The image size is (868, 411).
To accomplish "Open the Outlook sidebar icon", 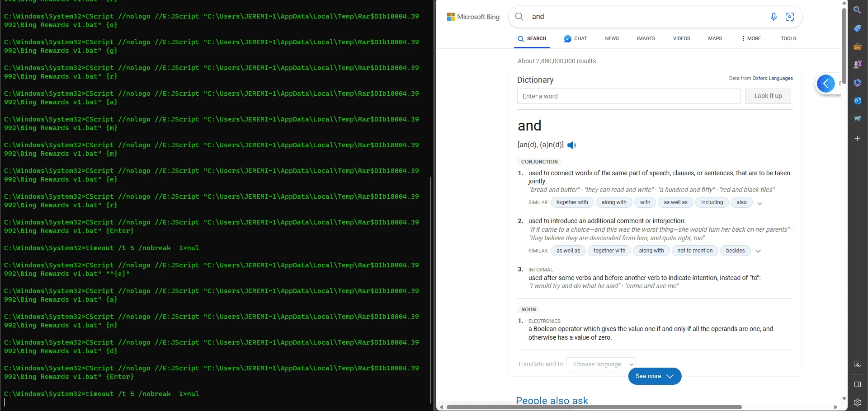I will tap(857, 101).
